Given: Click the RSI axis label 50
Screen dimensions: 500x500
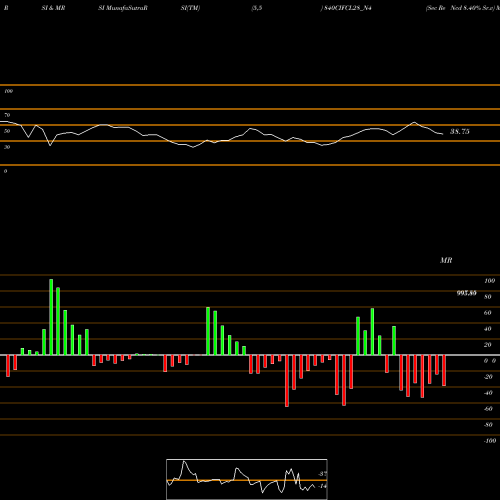Looking at the screenshot, I should click(7, 131).
